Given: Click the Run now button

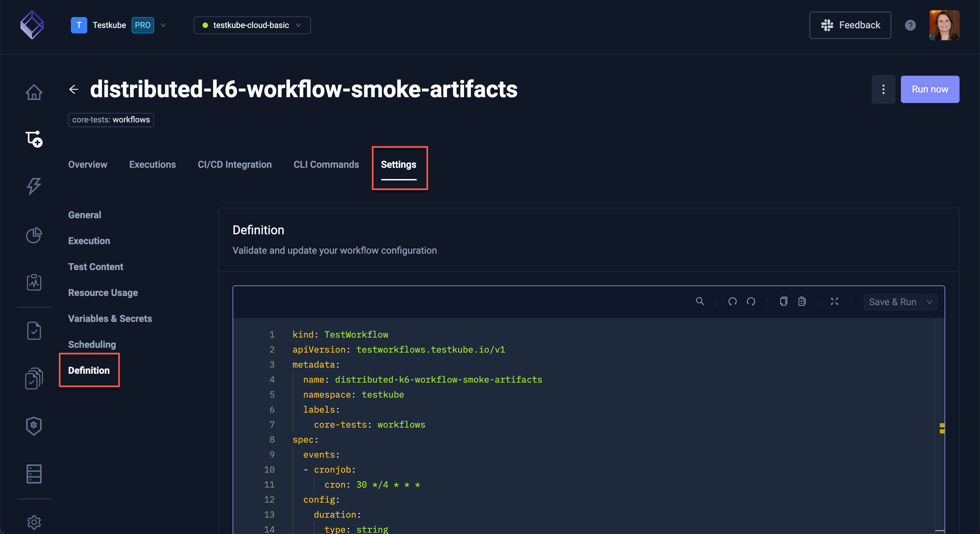Looking at the screenshot, I should [x=930, y=89].
